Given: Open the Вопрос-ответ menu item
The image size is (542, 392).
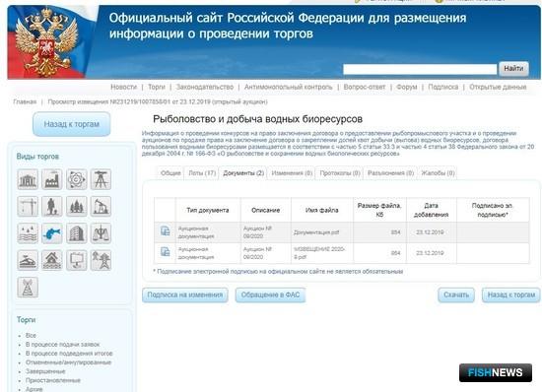Looking at the screenshot, I should pyautogui.click(x=365, y=87).
